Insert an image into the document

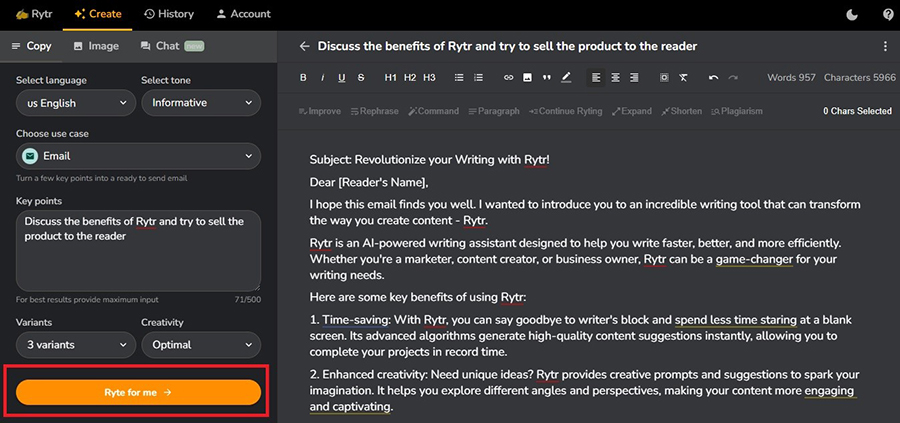[527, 78]
